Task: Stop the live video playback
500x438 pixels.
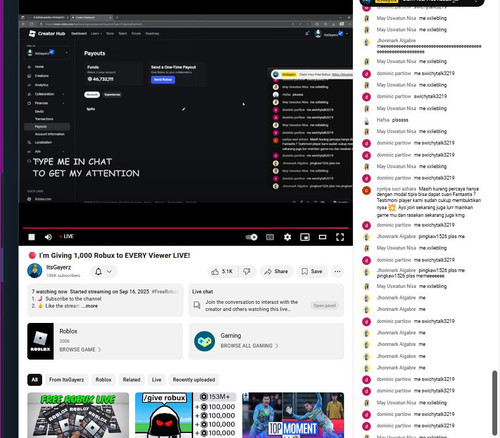Action: pos(32,237)
